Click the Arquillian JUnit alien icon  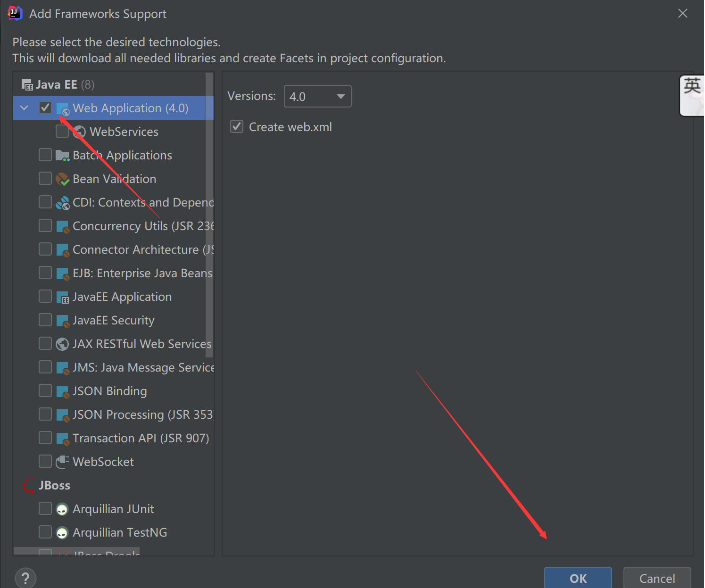click(62, 509)
